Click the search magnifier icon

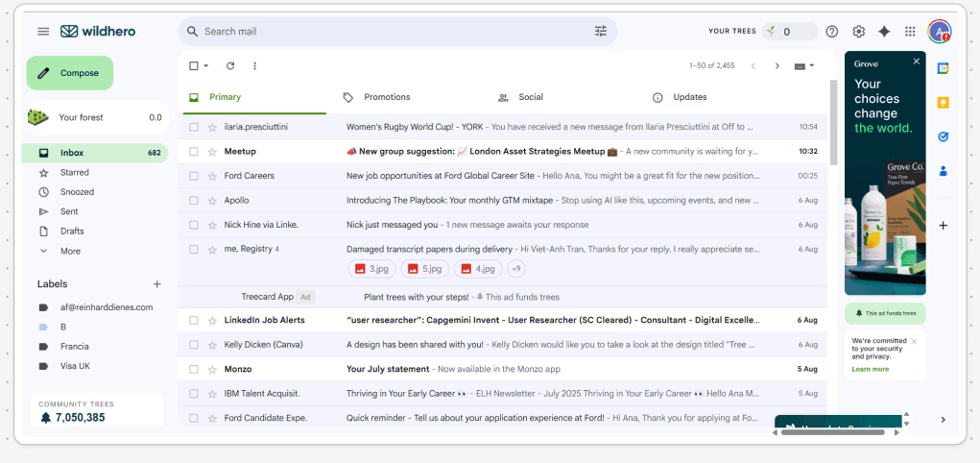tap(193, 32)
